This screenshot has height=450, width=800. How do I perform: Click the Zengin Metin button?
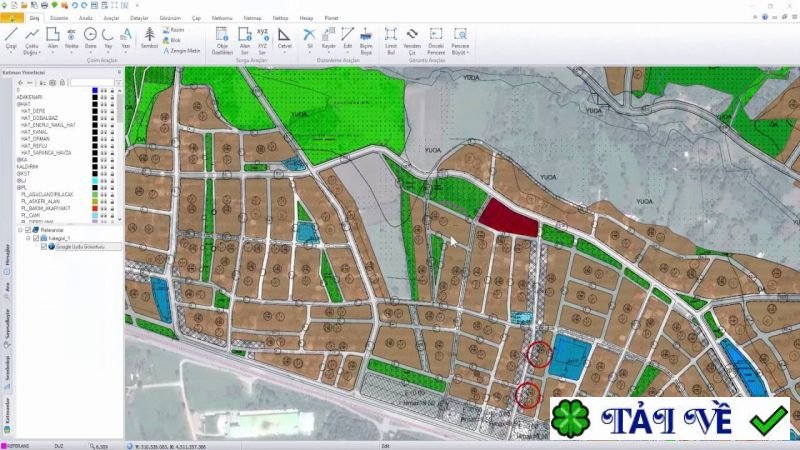click(182, 51)
